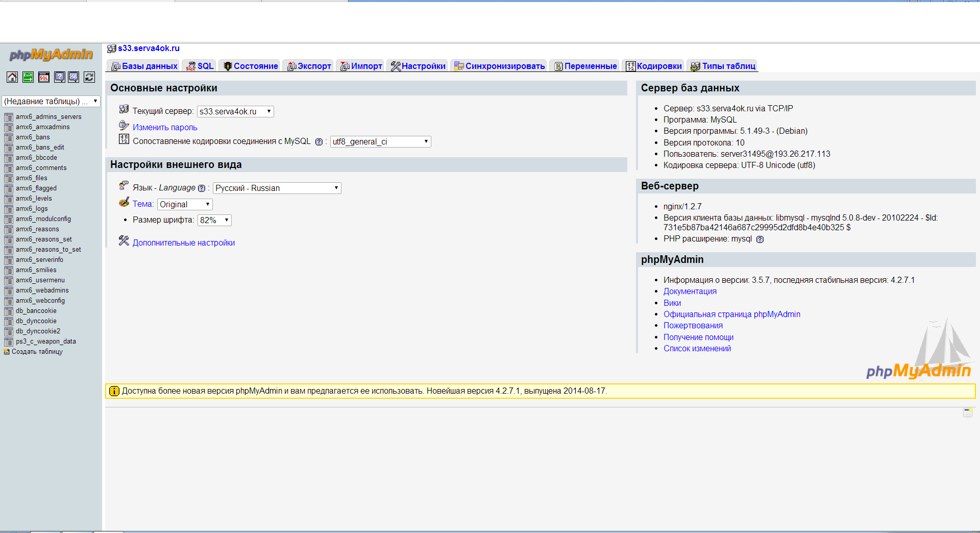
Task: Click the new window icon below the notice bar
Action: 968,413
